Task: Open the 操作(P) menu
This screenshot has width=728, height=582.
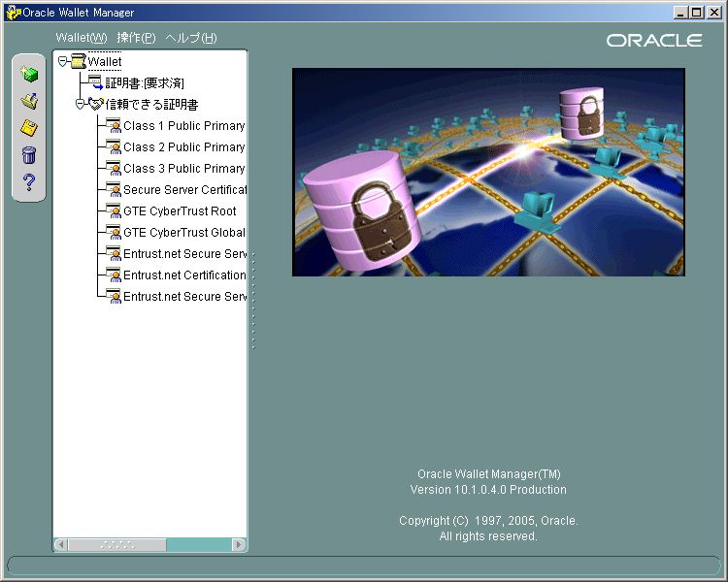Action: click(136, 38)
